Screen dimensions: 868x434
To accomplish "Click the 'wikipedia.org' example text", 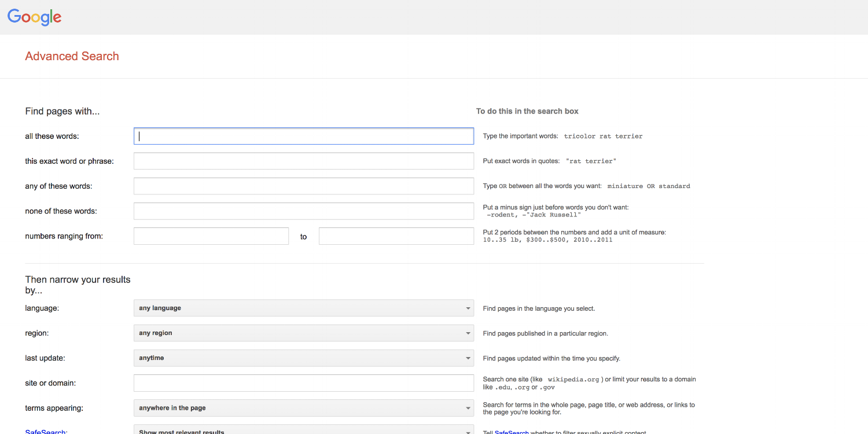I will (x=573, y=380).
